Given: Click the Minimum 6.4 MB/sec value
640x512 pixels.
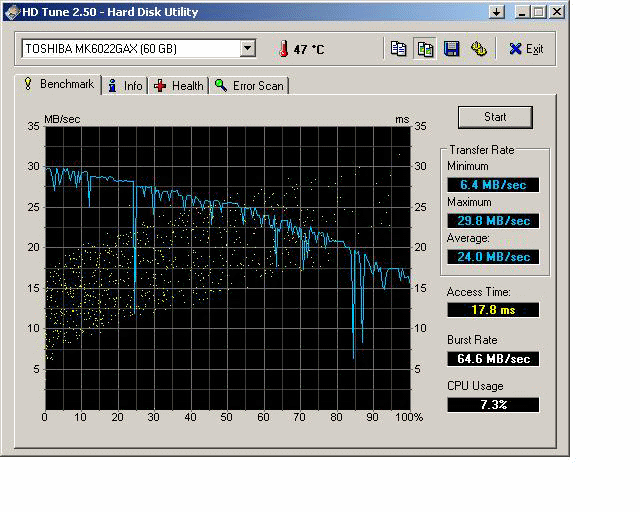Looking at the screenshot, I should (493, 185).
